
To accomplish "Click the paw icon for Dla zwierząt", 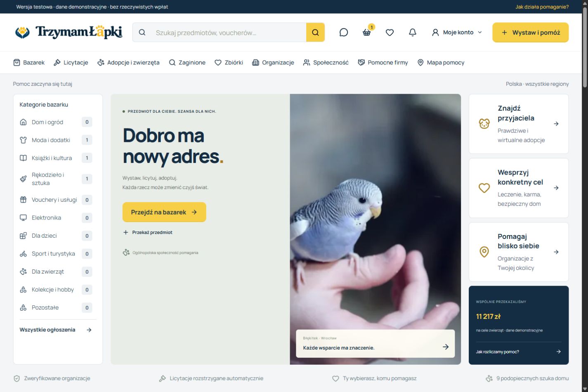I will click(x=23, y=272).
